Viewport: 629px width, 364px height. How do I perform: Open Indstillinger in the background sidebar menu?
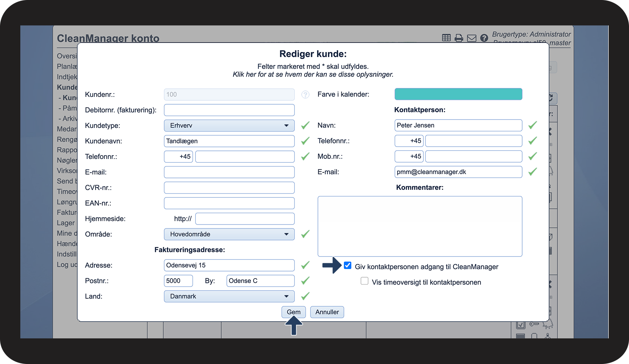click(67, 254)
